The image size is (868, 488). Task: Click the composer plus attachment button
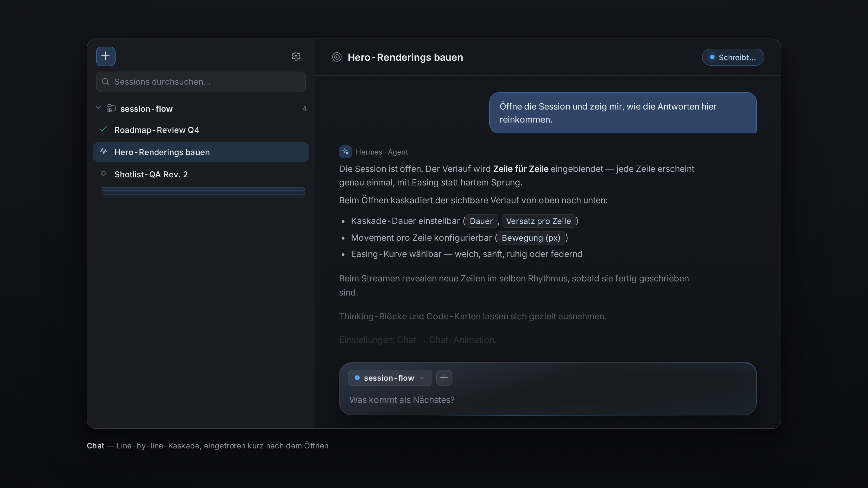point(444,378)
